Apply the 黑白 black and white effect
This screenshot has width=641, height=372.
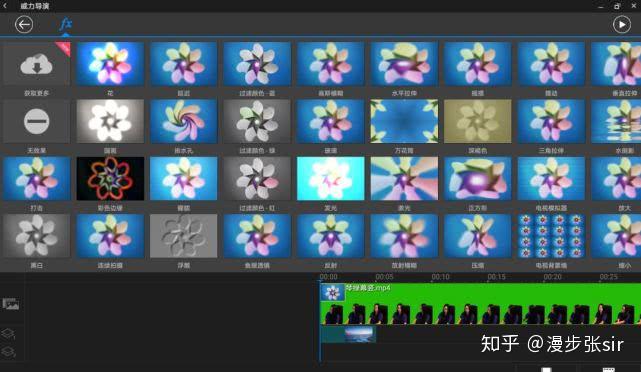point(37,236)
